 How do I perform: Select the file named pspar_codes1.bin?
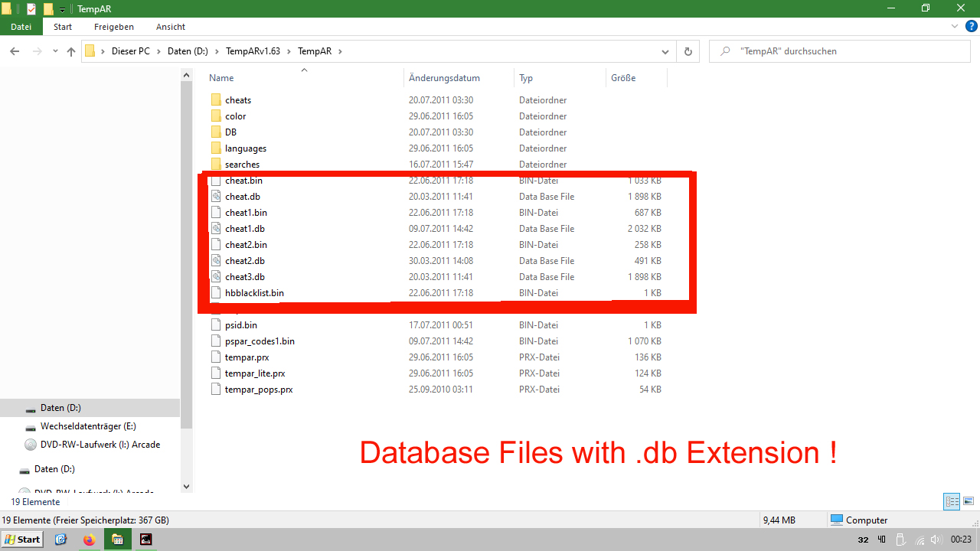(x=260, y=341)
